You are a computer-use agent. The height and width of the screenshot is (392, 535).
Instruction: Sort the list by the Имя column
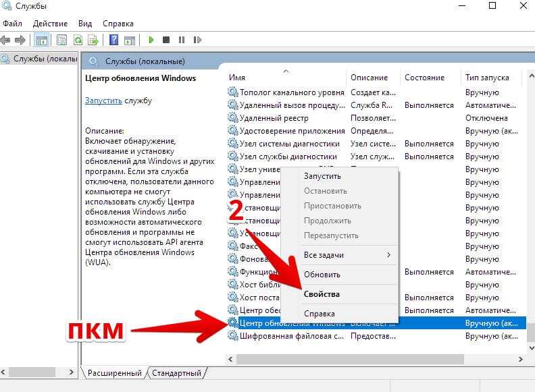(x=286, y=78)
